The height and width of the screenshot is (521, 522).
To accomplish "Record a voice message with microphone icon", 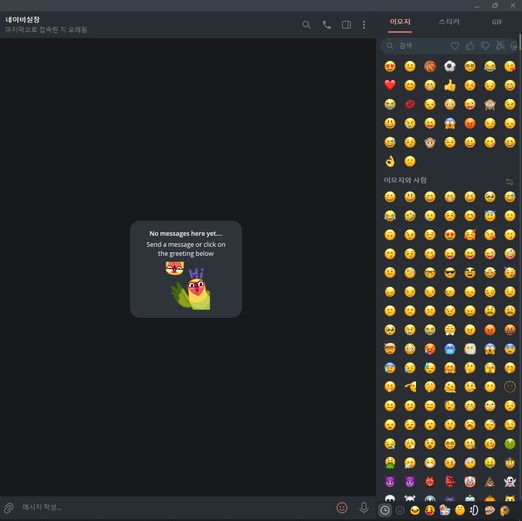I will tap(364, 508).
